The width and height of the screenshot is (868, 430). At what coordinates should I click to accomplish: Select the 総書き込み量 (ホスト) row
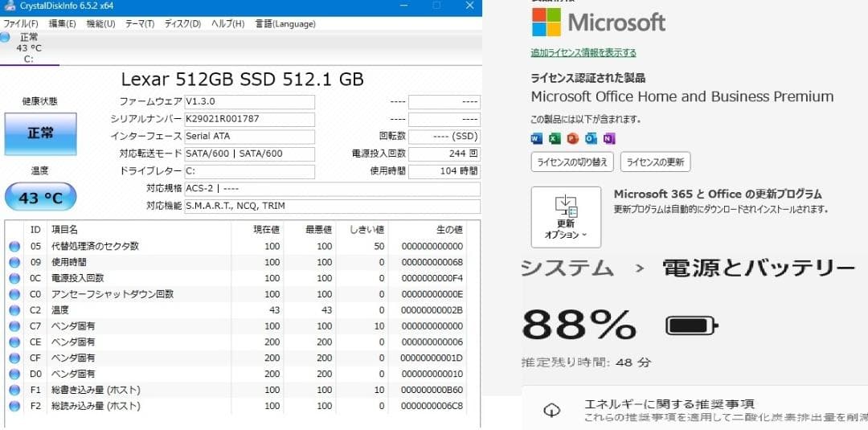point(237,390)
